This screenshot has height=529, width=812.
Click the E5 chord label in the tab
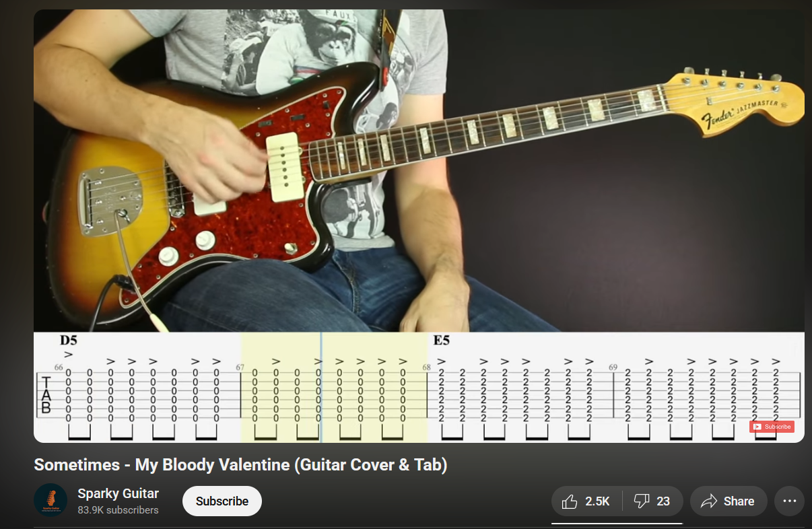[441, 341]
